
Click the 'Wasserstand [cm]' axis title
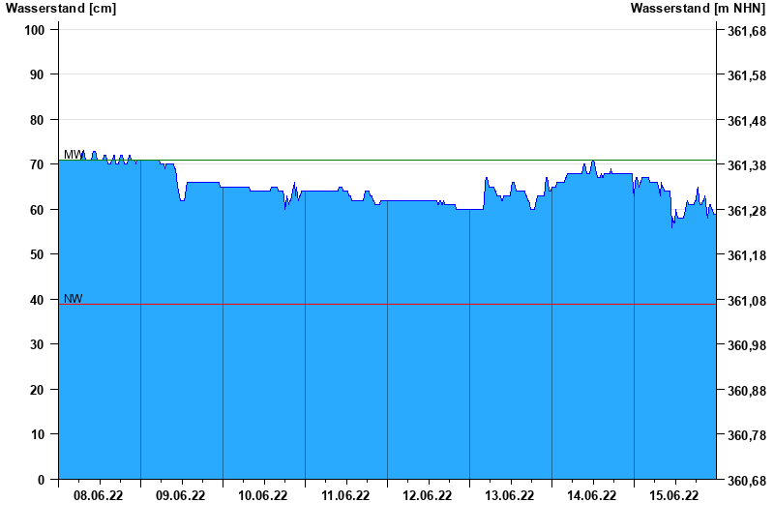click(x=61, y=9)
